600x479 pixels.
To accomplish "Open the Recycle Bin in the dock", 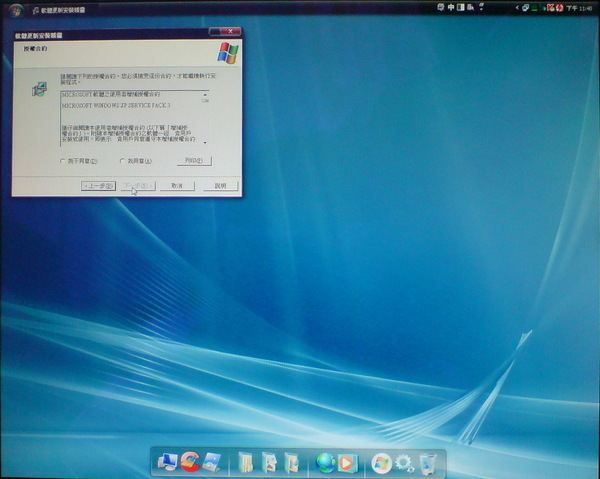I will [x=427, y=463].
